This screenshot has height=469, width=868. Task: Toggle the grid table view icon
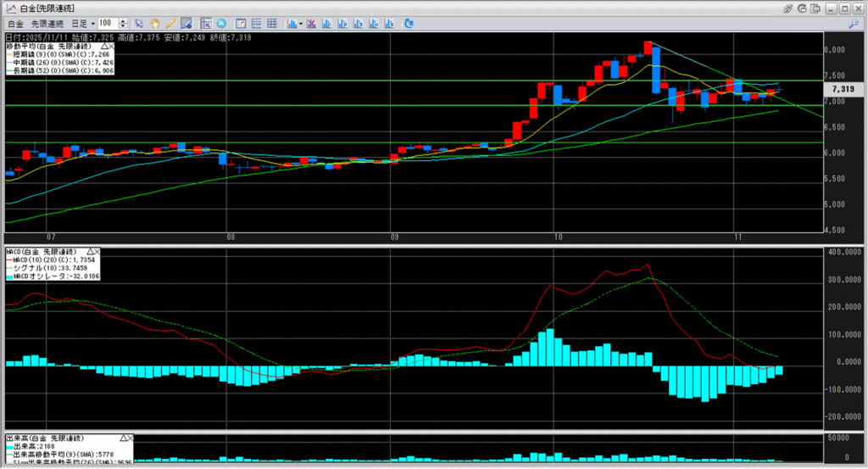270,23
